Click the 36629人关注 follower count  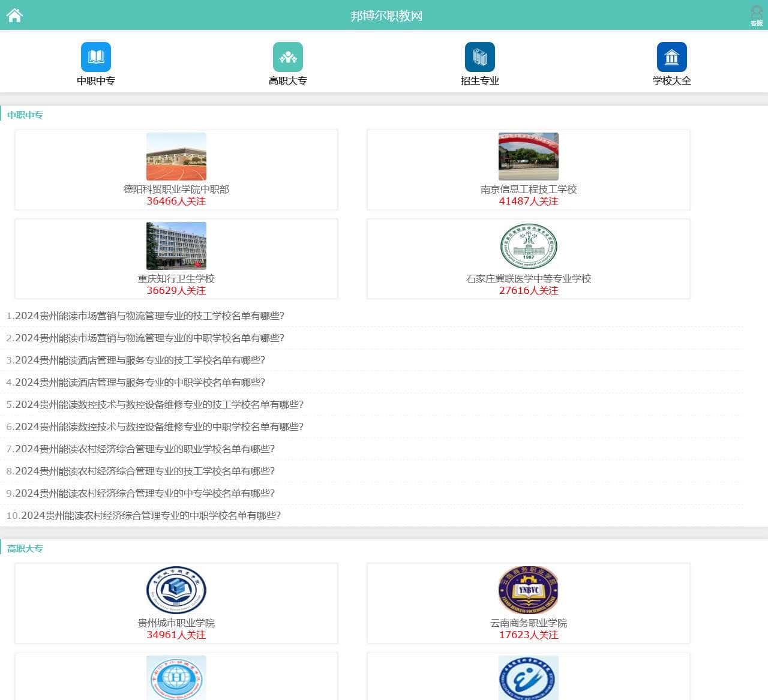(x=176, y=291)
